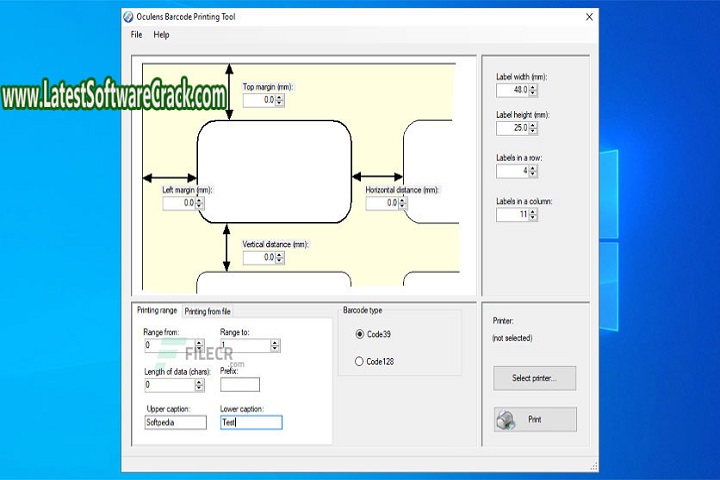
Task: Adjust the Range to spinner arrows
Action: (x=275, y=345)
